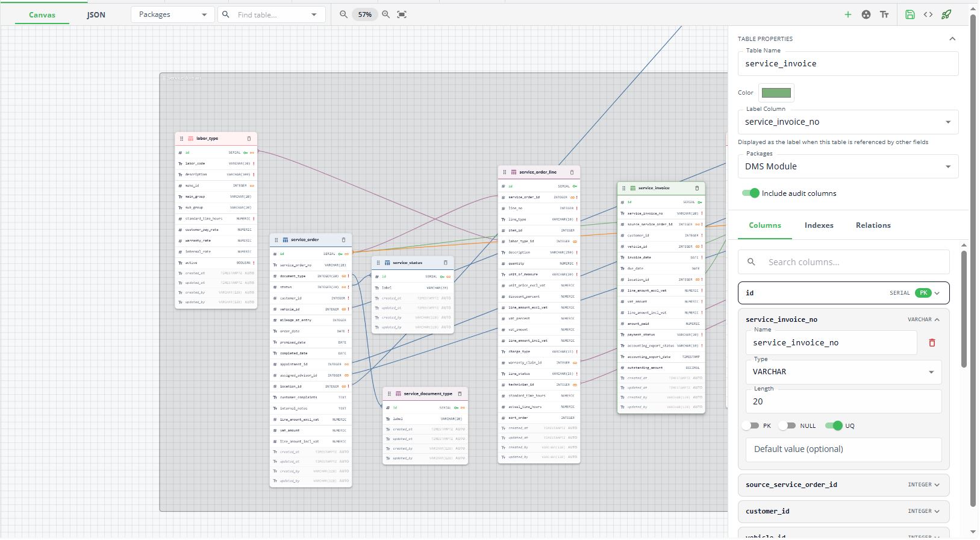This screenshot has height=540, width=980.
Task: Save the diagram with the floppy icon
Action: [910, 14]
